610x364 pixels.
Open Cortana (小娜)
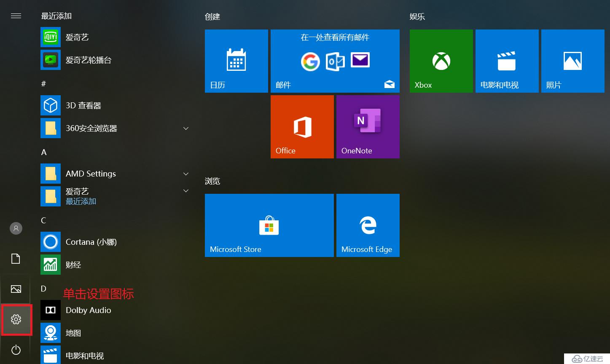coord(116,242)
